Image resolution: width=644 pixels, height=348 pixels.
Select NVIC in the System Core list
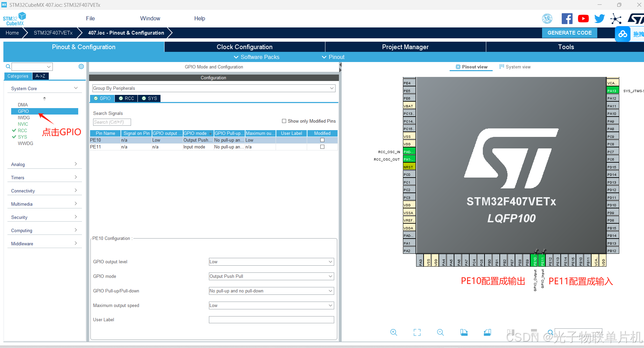point(23,124)
